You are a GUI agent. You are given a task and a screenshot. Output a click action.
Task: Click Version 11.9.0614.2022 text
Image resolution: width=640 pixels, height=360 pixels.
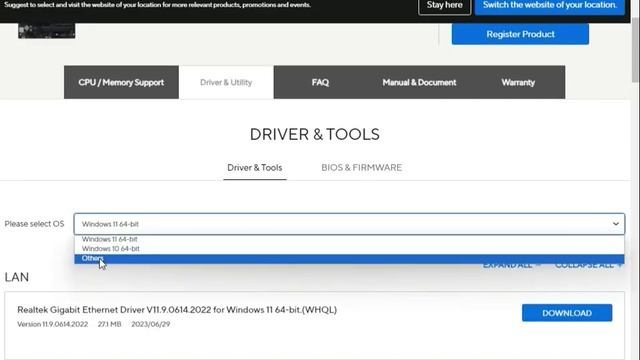coord(53,324)
